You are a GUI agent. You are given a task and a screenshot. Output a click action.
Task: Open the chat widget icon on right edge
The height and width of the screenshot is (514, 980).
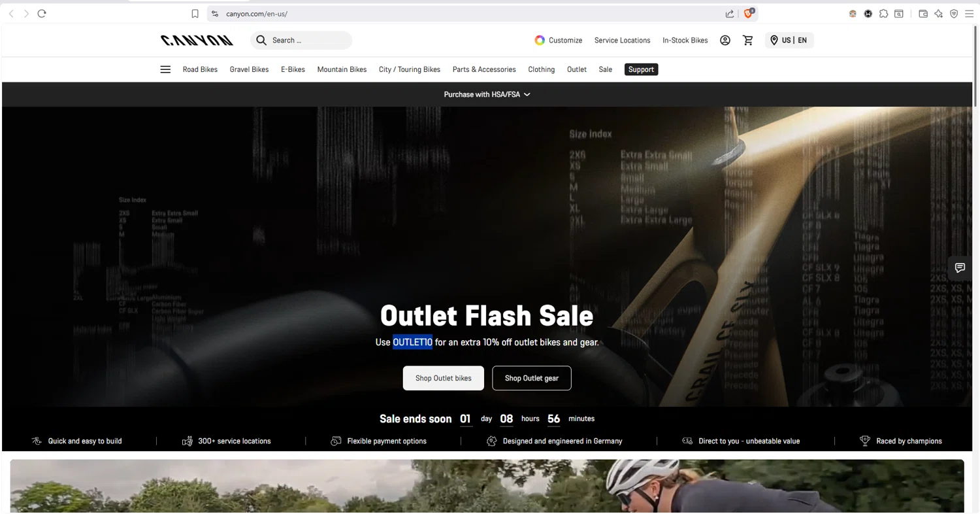point(960,267)
